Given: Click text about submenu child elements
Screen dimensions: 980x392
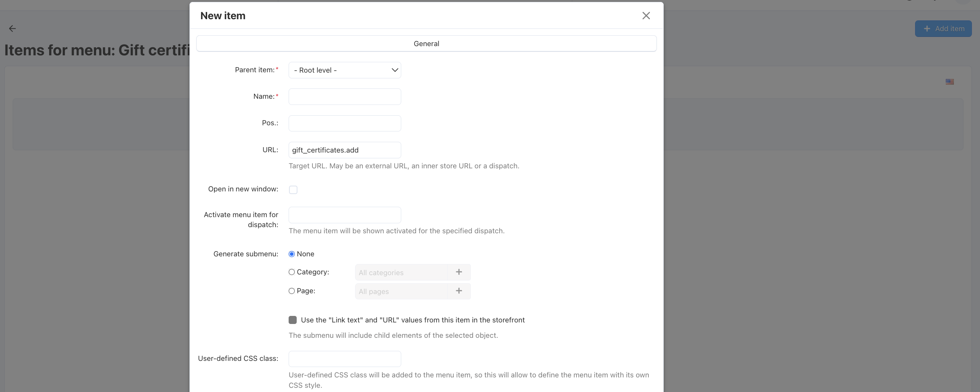Looking at the screenshot, I should tap(393, 335).
